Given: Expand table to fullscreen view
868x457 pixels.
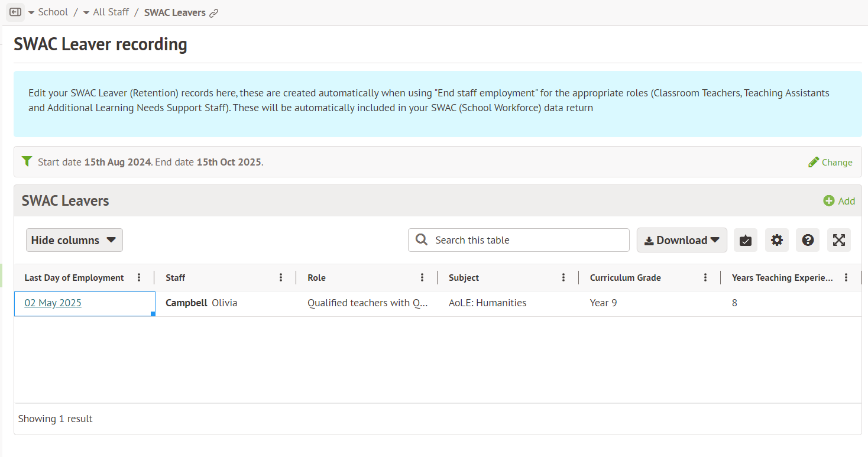Looking at the screenshot, I should [x=838, y=240].
